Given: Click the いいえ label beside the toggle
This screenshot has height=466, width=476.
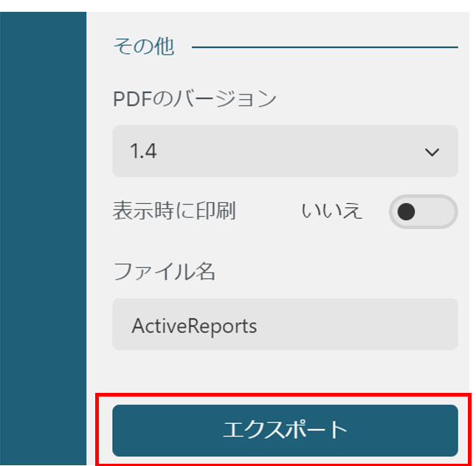Looking at the screenshot, I should (x=331, y=210).
